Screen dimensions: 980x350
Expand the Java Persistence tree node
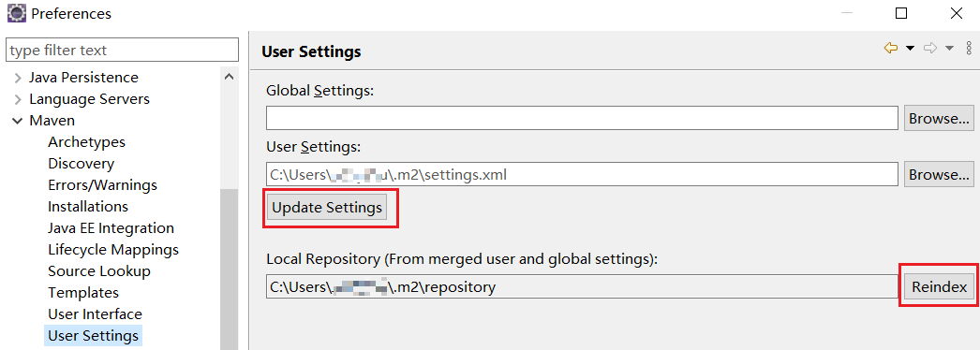click(18, 78)
